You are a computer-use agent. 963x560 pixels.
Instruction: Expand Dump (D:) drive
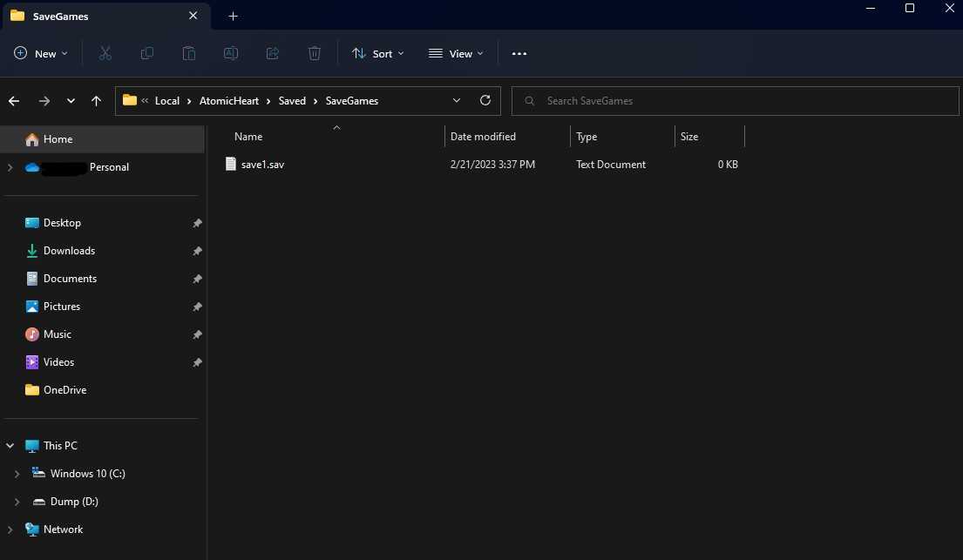(x=17, y=502)
